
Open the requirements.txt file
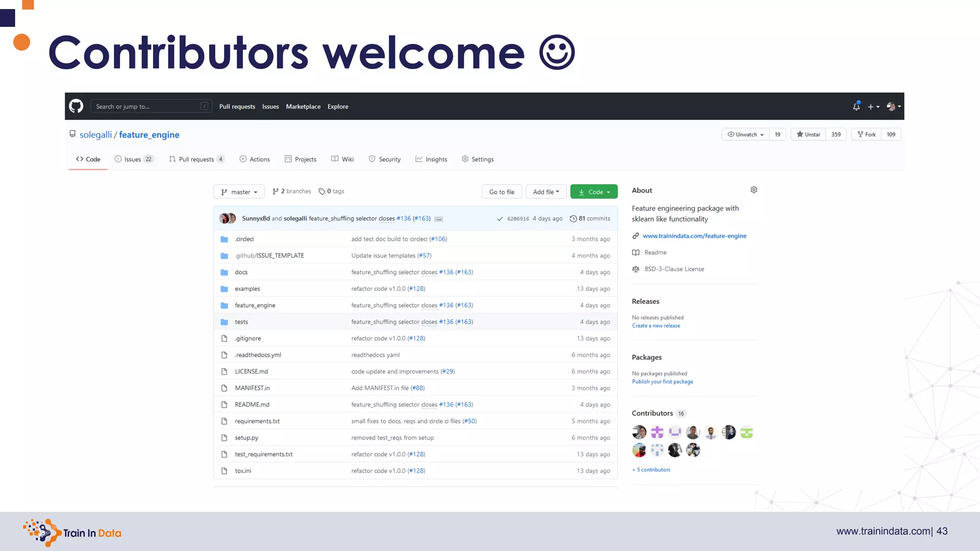pos(257,421)
